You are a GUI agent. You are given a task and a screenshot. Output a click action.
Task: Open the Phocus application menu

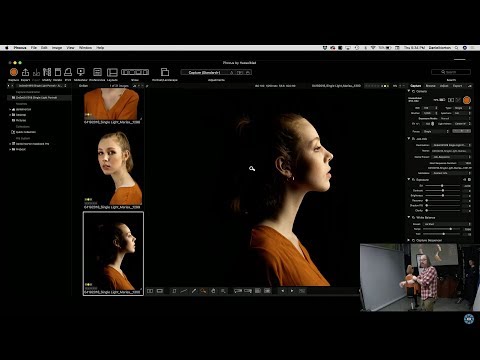pos(20,48)
